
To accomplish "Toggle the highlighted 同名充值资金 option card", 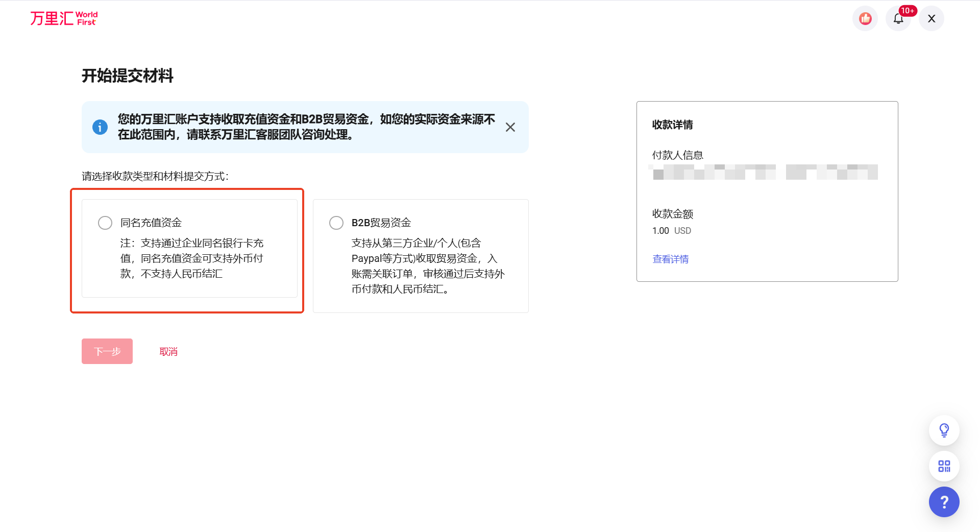I will (189, 249).
